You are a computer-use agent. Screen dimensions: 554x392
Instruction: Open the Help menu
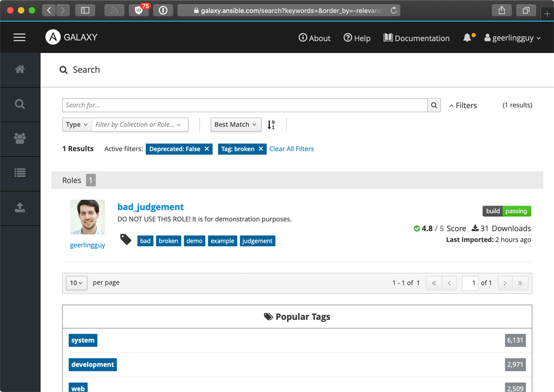pyautogui.click(x=357, y=38)
